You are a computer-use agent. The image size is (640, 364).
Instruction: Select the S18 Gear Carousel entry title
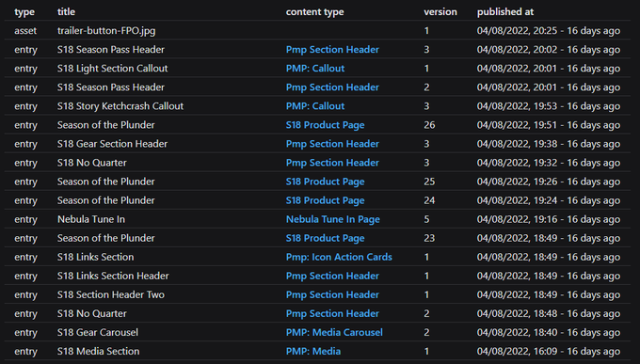[x=98, y=332]
